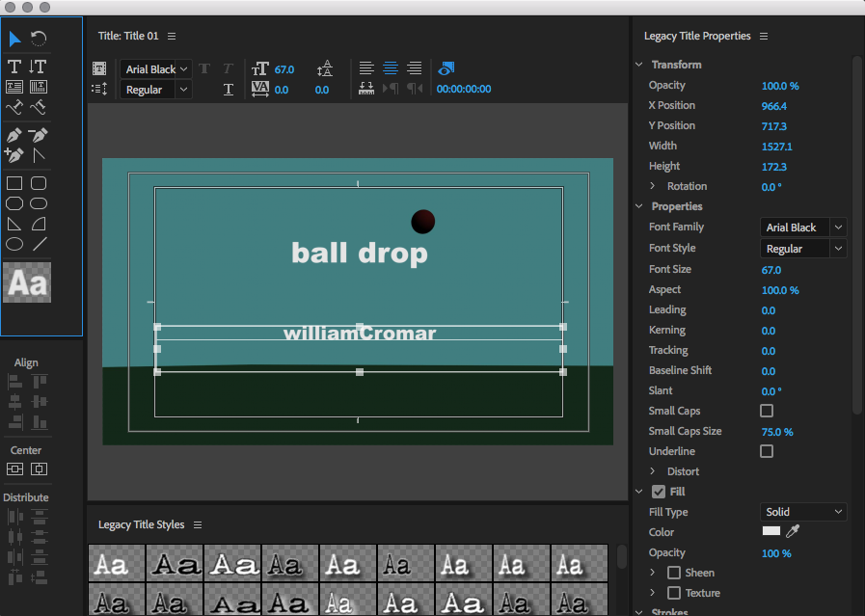Open Legacy Title Properties panel menu
Image resolution: width=865 pixels, height=616 pixels.
(764, 36)
